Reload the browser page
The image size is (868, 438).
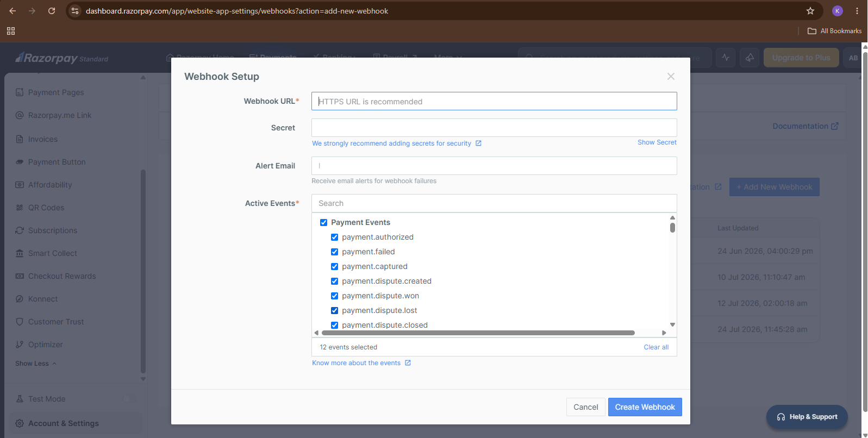(x=52, y=11)
